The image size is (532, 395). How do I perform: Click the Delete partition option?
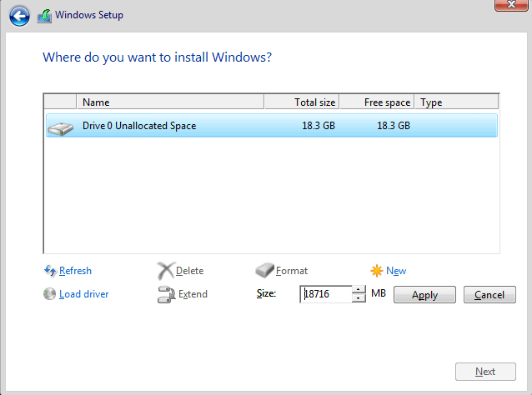pos(189,271)
